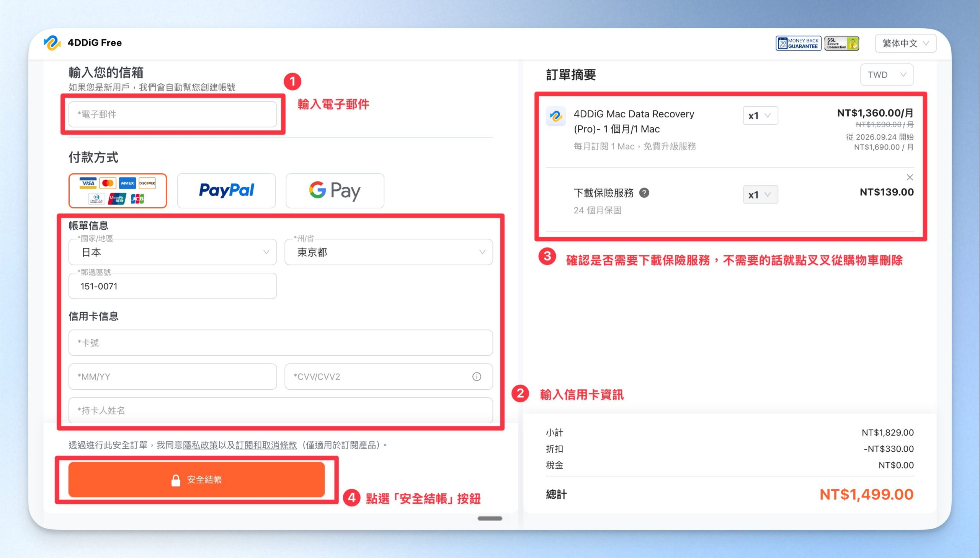Click the 4DDiG Mac Data Recovery product icon
Image resolution: width=980 pixels, height=558 pixels.
pos(556,116)
